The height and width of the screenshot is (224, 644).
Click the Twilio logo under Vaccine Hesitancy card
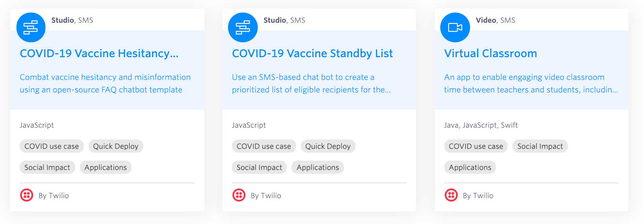tap(27, 195)
